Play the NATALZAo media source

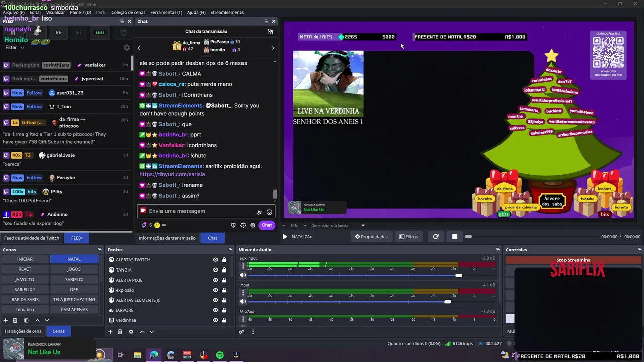click(285, 237)
